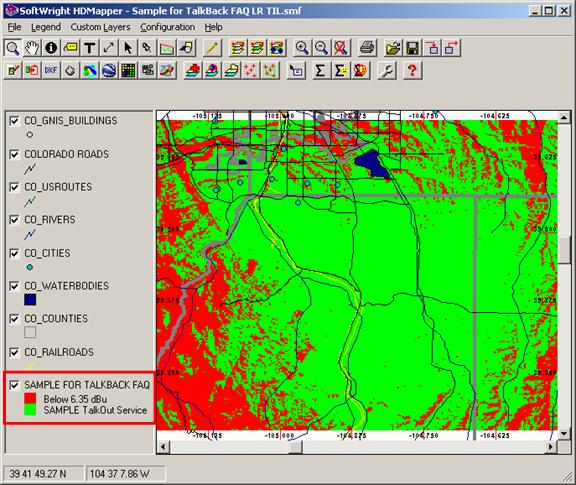Screen dimensions: 576x485
Task: Open settings with wrench icon
Action: [387, 70]
